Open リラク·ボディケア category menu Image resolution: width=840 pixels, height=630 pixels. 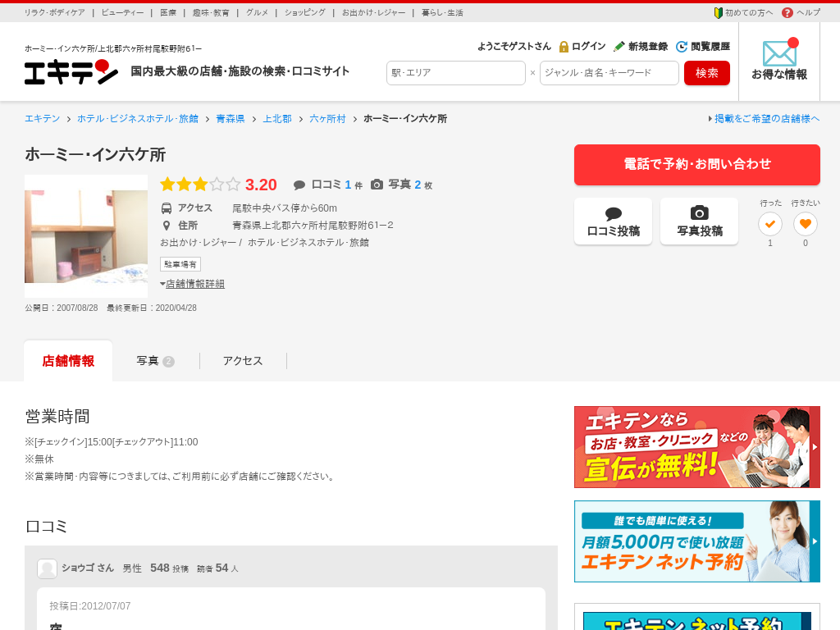tap(55, 13)
